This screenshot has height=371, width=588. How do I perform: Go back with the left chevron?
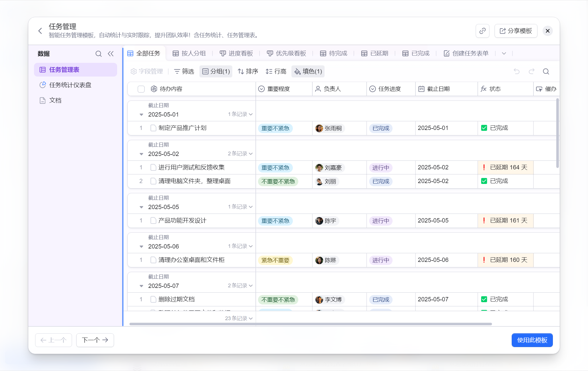pyautogui.click(x=40, y=31)
